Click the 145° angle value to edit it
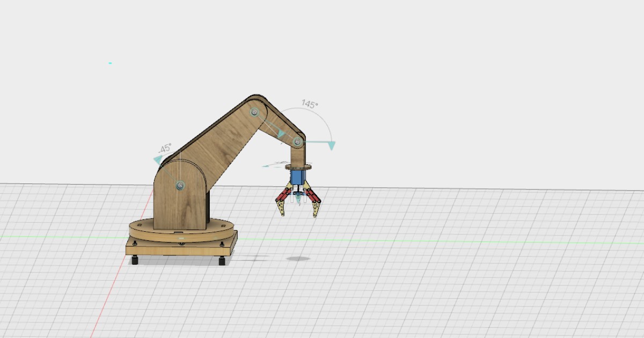The height and width of the screenshot is (338, 644). (310, 104)
